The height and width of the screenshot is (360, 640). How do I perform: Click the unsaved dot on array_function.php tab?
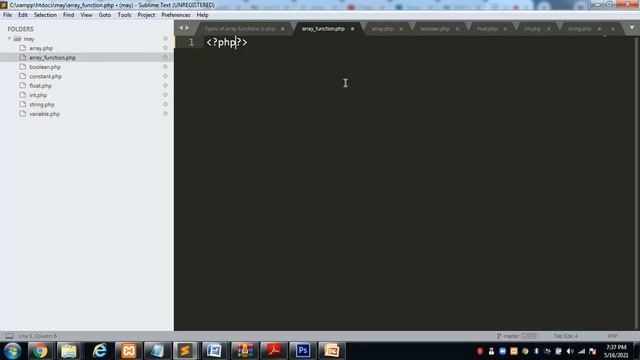coord(353,29)
